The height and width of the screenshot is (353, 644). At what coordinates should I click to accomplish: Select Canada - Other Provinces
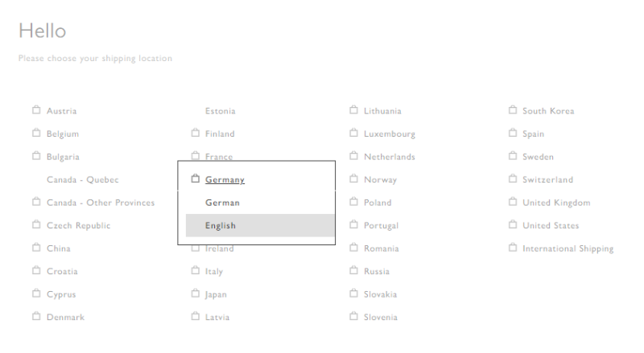(101, 203)
